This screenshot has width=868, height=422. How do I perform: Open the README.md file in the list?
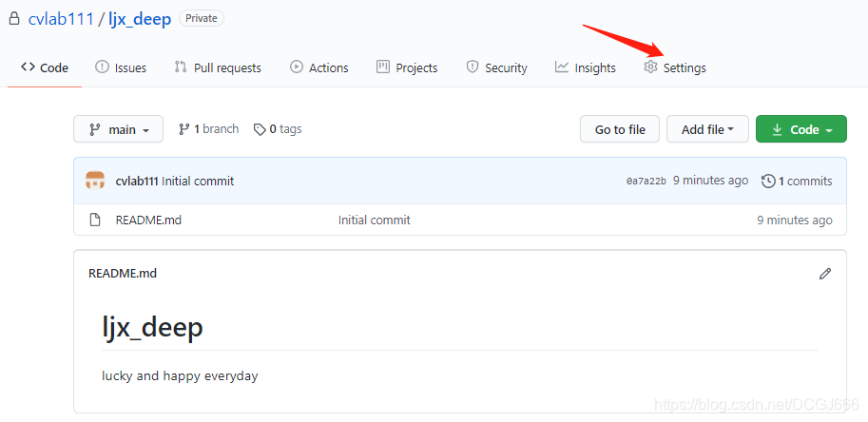(x=148, y=220)
